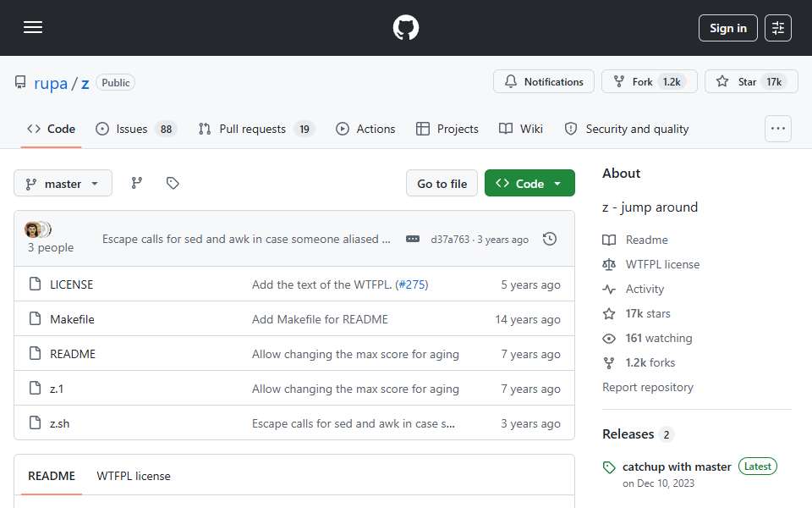
Task: Open the z repository name link
Action: pos(85,83)
